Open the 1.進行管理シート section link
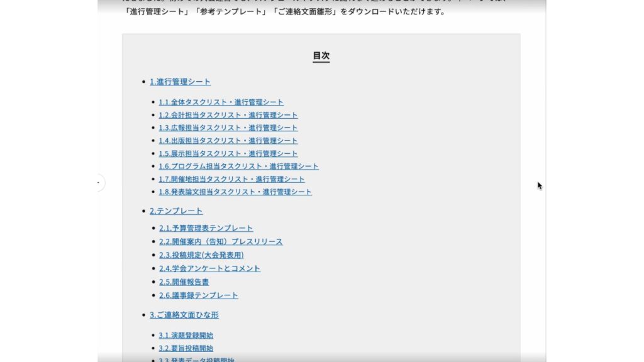644x362 pixels. 180,82
